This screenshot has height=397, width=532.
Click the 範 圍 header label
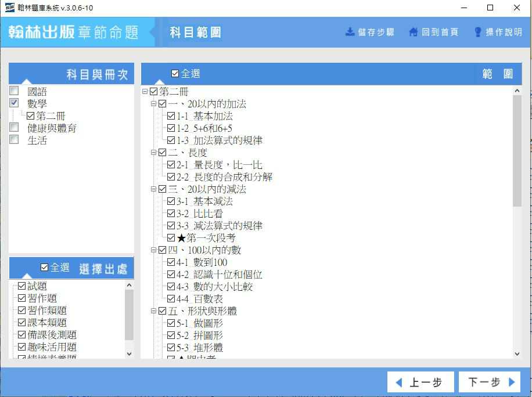click(x=497, y=74)
